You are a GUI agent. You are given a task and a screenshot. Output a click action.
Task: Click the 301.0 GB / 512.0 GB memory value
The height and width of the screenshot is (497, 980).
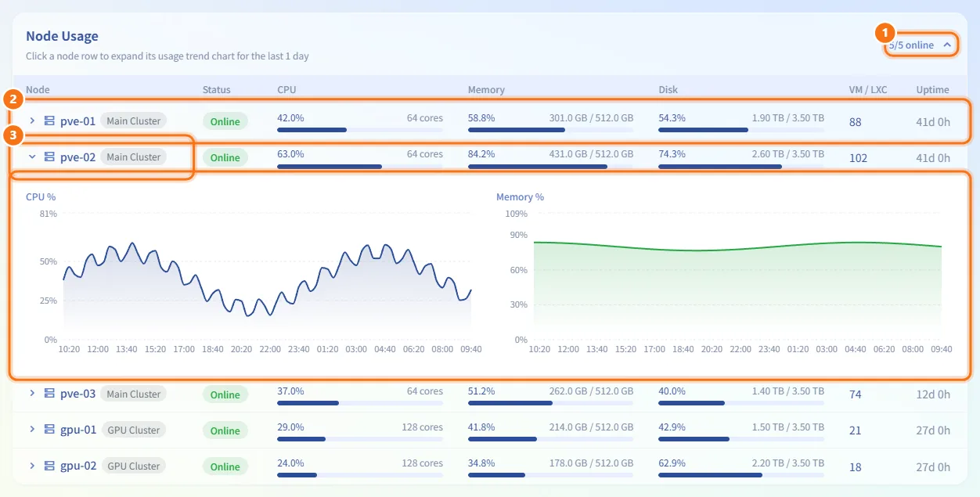point(591,118)
